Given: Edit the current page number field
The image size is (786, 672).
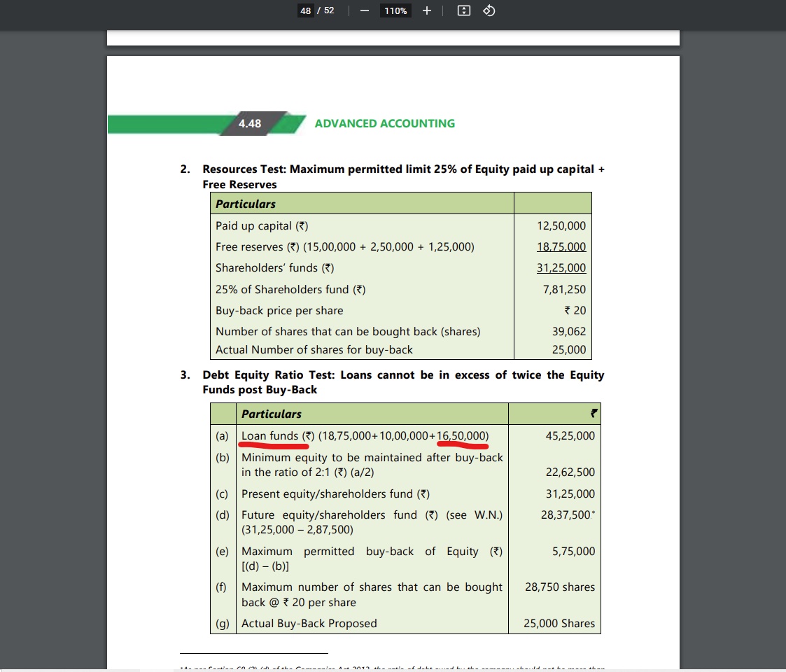Looking at the screenshot, I should pyautogui.click(x=306, y=11).
